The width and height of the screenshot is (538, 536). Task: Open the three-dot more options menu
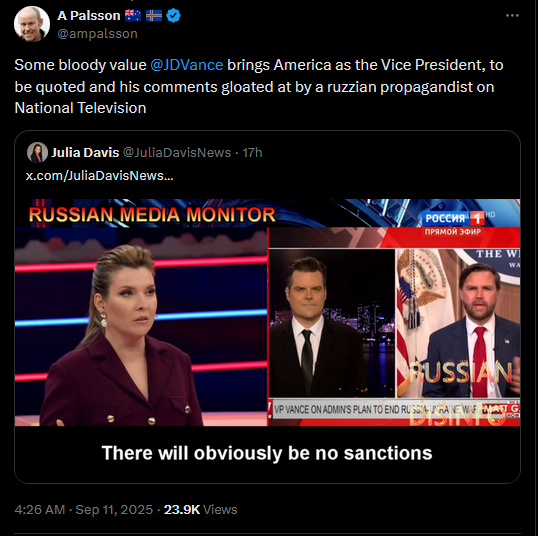pyautogui.click(x=512, y=15)
